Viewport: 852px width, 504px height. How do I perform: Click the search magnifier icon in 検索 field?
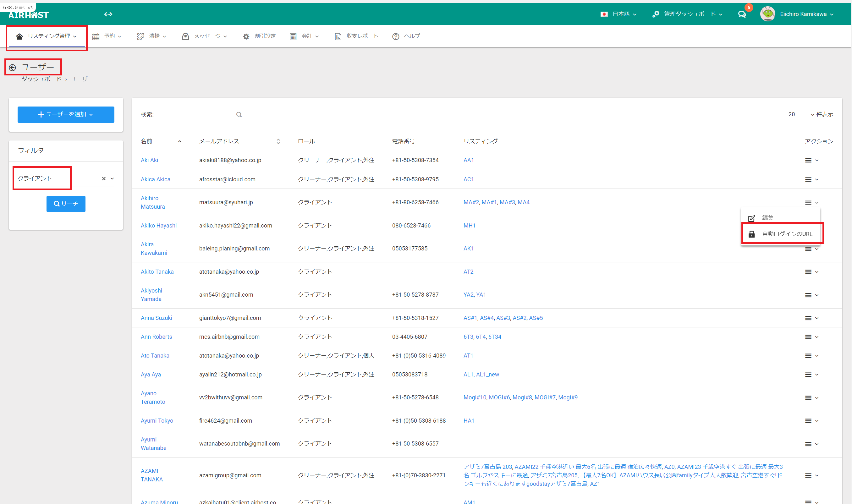click(x=239, y=114)
